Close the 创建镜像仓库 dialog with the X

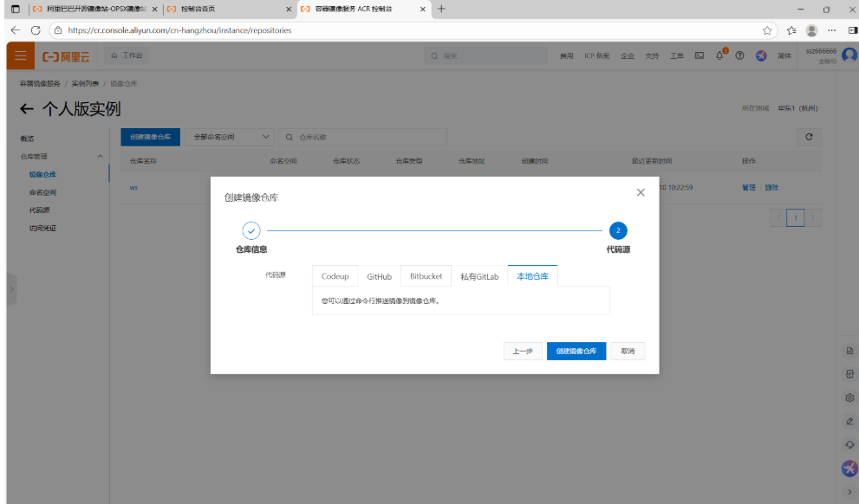[641, 192]
